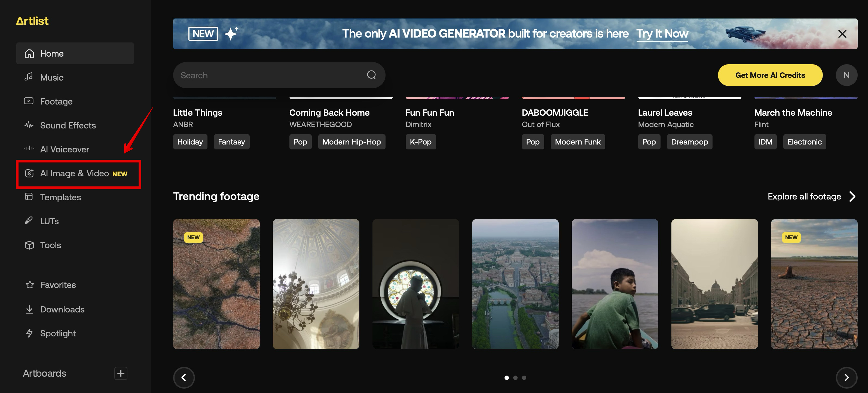Filter by Modern Hip-Hop tag
Viewport: 868px width, 393px height.
point(351,142)
